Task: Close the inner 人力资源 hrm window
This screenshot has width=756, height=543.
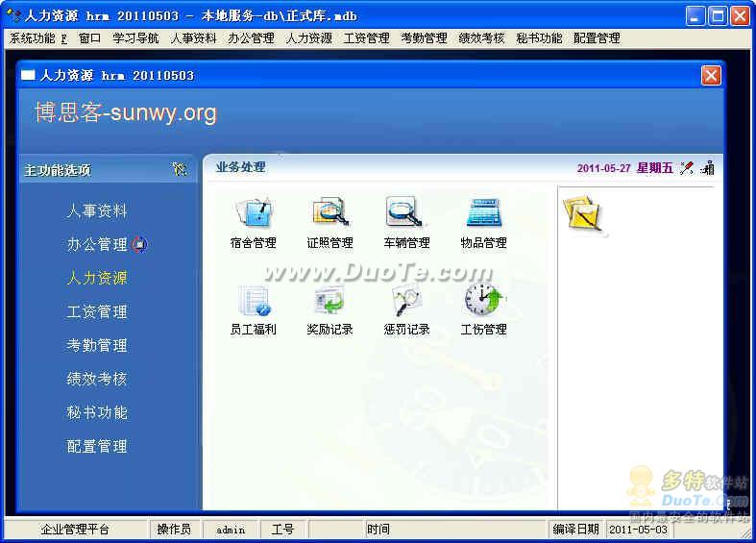Action: click(711, 75)
